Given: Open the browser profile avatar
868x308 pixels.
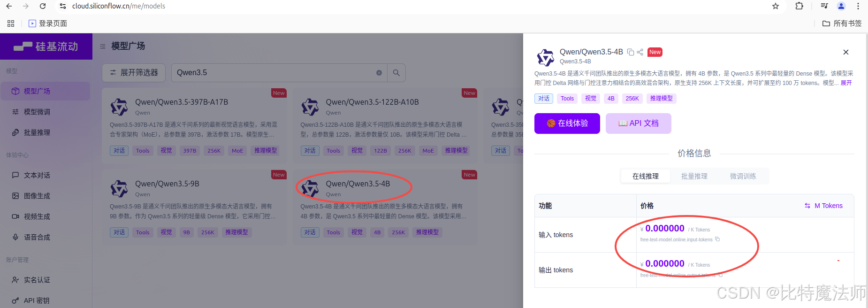Looking at the screenshot, I should pyautogui.click(x=841, y=6).
